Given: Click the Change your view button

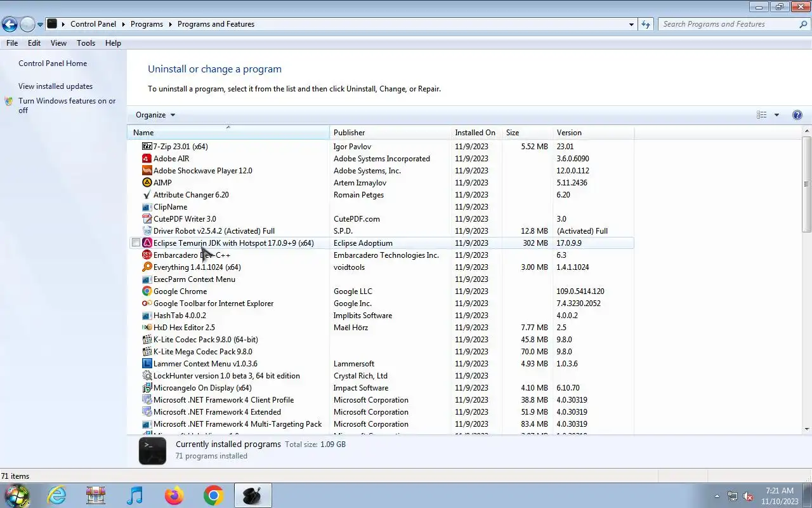Looking at the screenshot, I should click(762, 115).
